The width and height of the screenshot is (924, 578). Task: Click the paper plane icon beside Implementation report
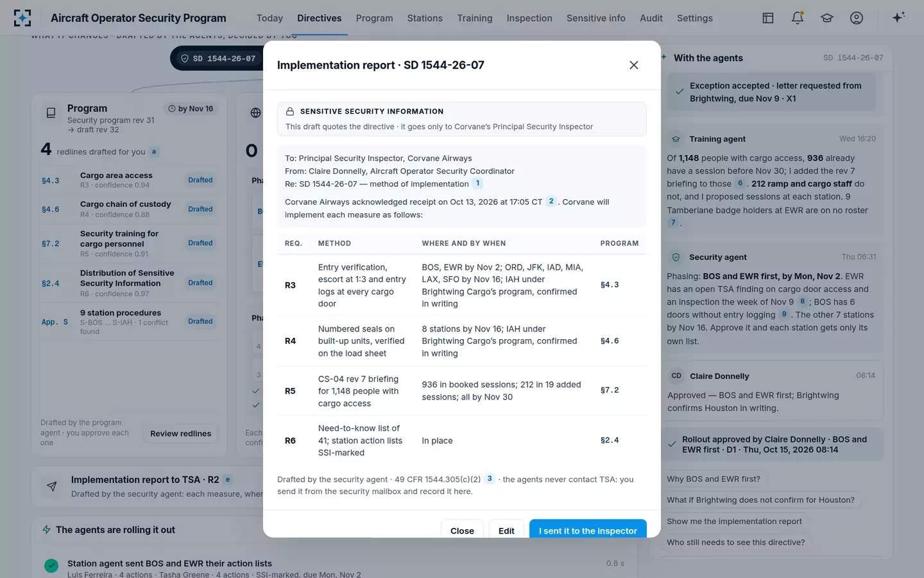click(52, 486)
